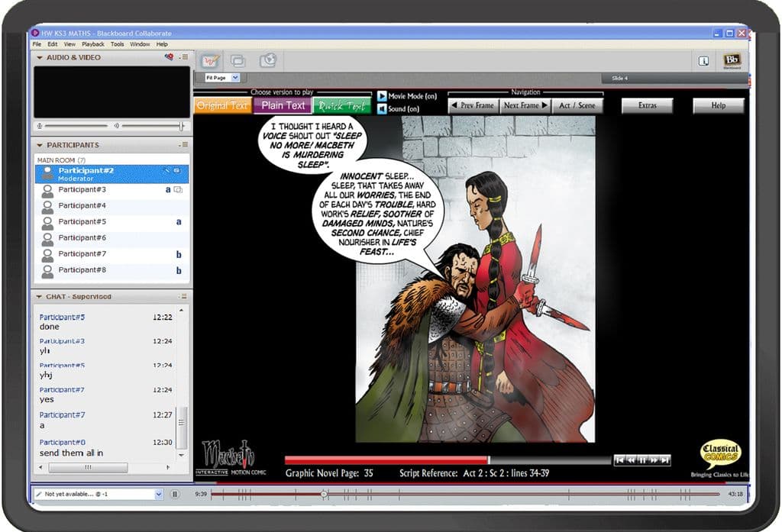Image resolution: width=782 pixels, height=532 pixels.
Task: Open Act / Scene navigation
Action: [577, 105]
